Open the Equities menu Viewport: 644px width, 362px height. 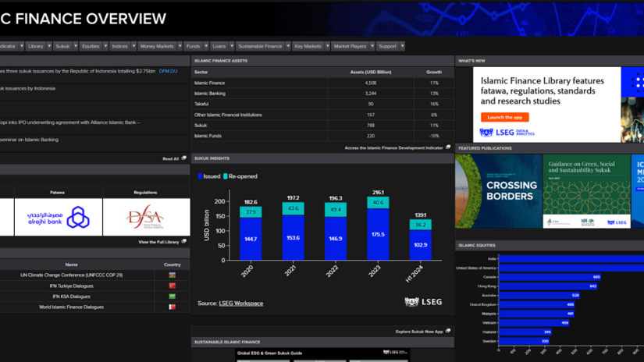[91, 46]
